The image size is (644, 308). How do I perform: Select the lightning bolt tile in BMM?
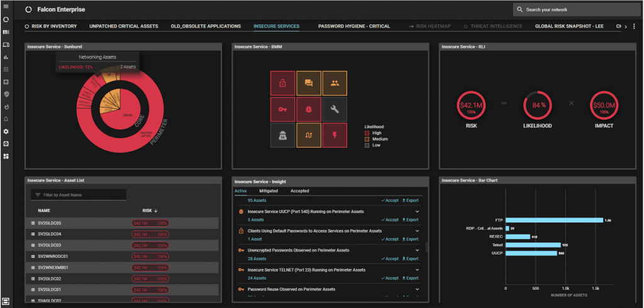(335, 135)
